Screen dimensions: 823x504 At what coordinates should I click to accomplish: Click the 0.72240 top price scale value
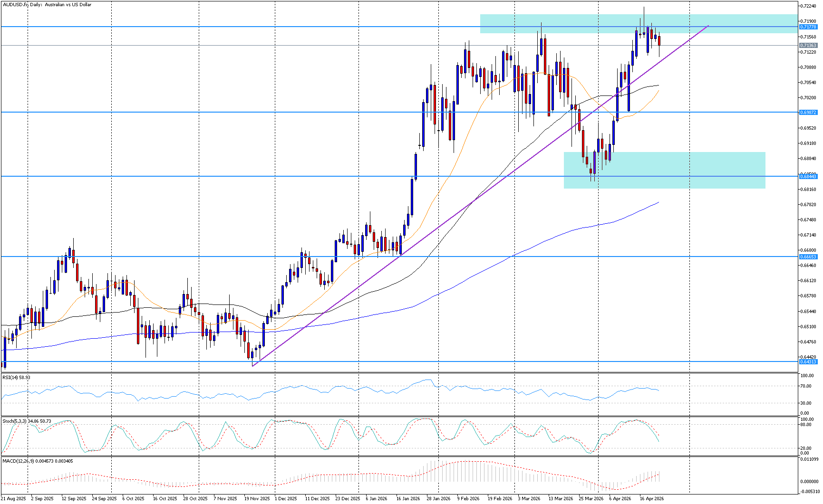pos(808,6)
